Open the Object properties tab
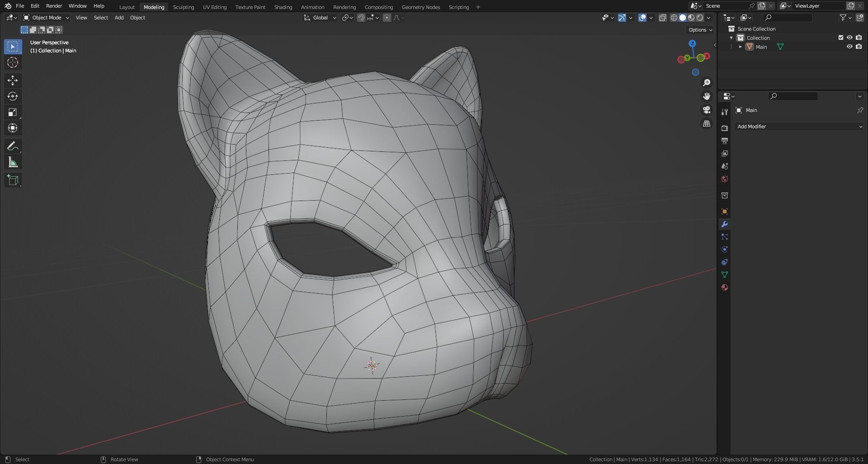The height and width of the screenshot is (464, 868). tap(725, 211)
